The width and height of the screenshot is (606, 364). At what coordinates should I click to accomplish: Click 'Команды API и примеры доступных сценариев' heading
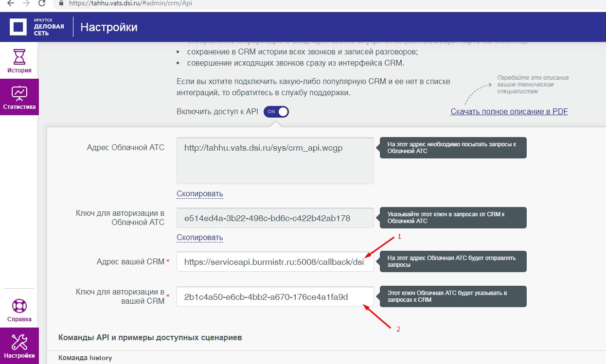tap(150, 337)
